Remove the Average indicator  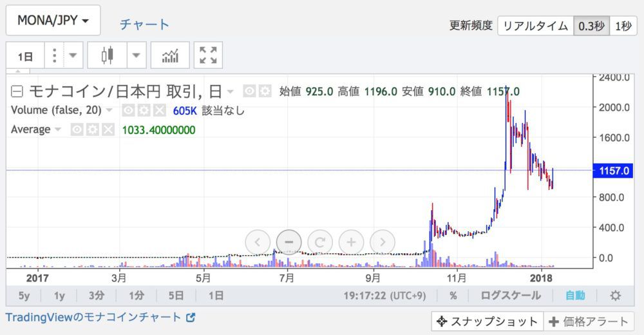click(x=108, y=130)
